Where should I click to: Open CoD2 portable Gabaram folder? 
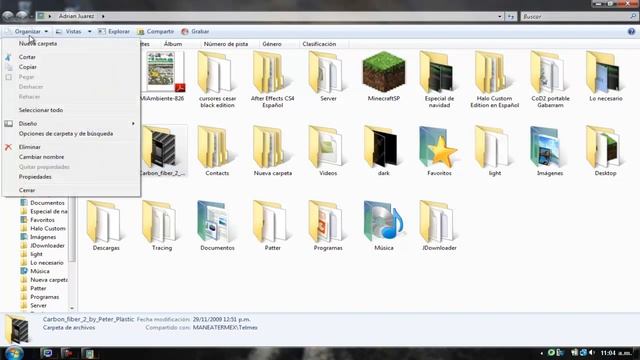click(x=550, y=72)
